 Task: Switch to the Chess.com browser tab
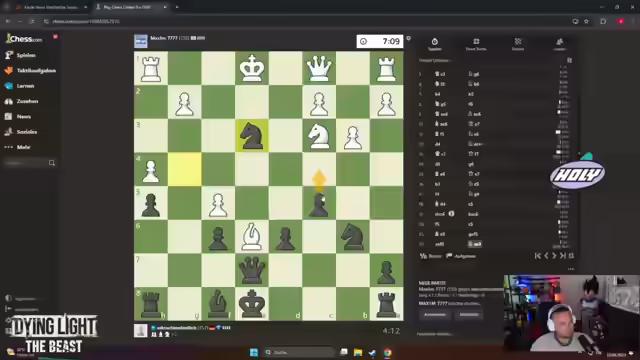(131, 7)
